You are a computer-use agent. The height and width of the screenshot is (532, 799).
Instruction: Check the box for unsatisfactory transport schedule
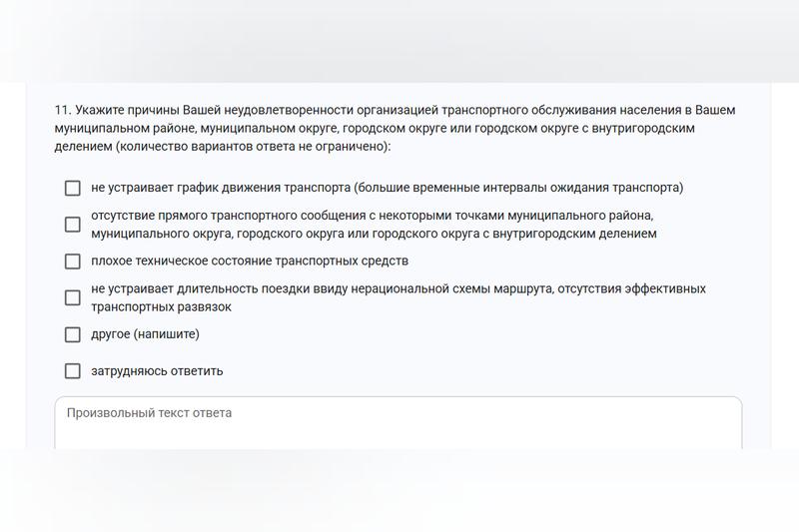point(73,188)
